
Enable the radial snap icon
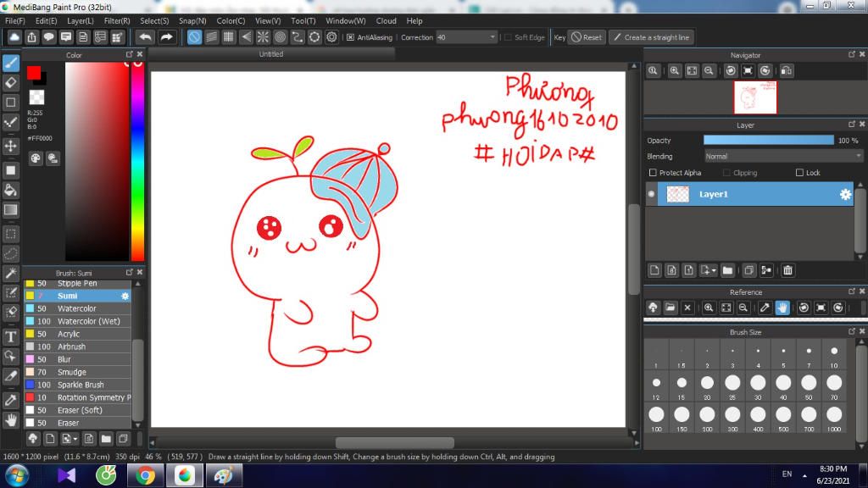tap(263, 37)
